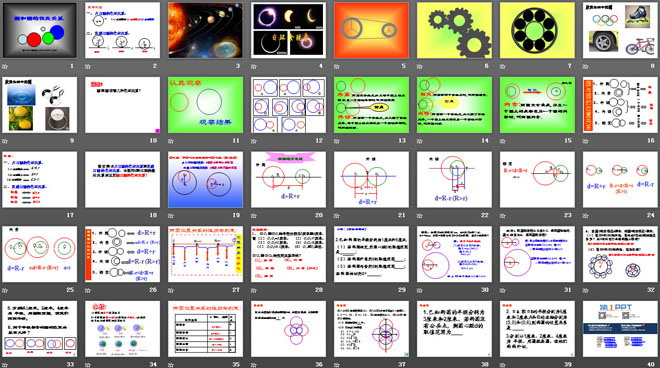The height and width of the screenshot is (368, 660).
Task: Click the animation star under slide 9
Action: (x=5, y=141)
